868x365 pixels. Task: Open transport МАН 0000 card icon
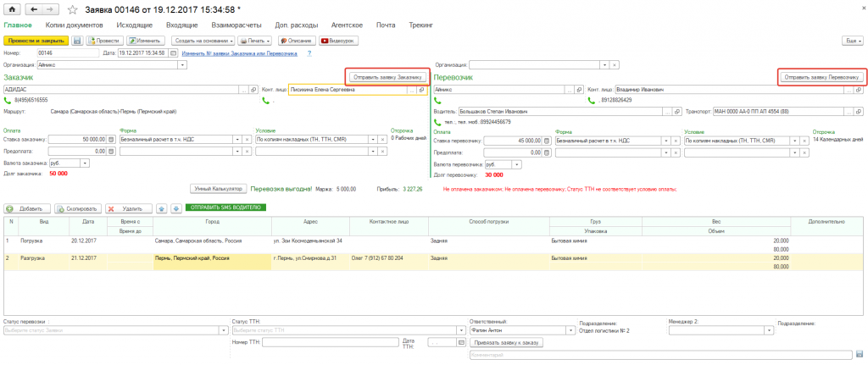[x=860, y=112]
